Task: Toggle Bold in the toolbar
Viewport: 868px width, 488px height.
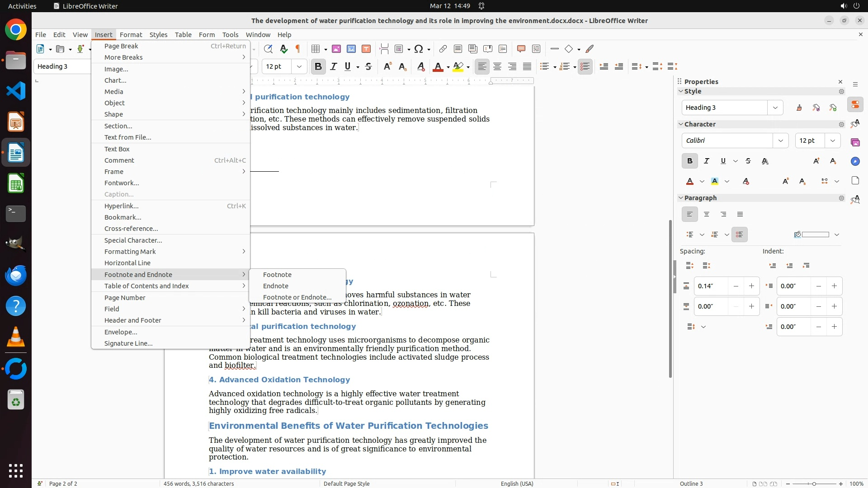Action: [318, 67]
